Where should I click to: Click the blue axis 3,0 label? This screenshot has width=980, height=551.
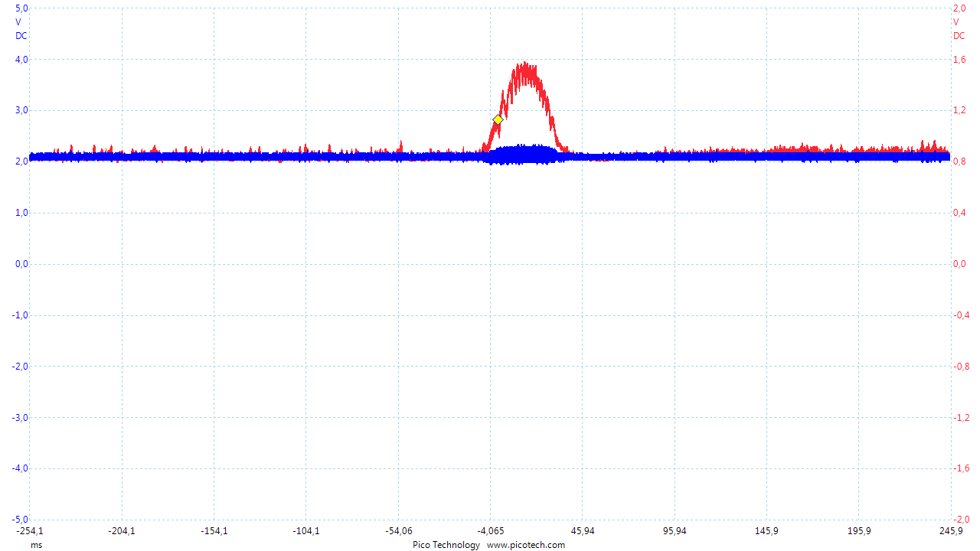click(21, 110)
